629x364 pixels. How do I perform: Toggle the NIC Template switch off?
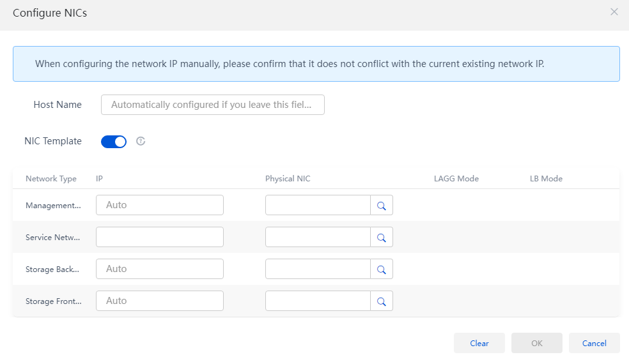114,142
